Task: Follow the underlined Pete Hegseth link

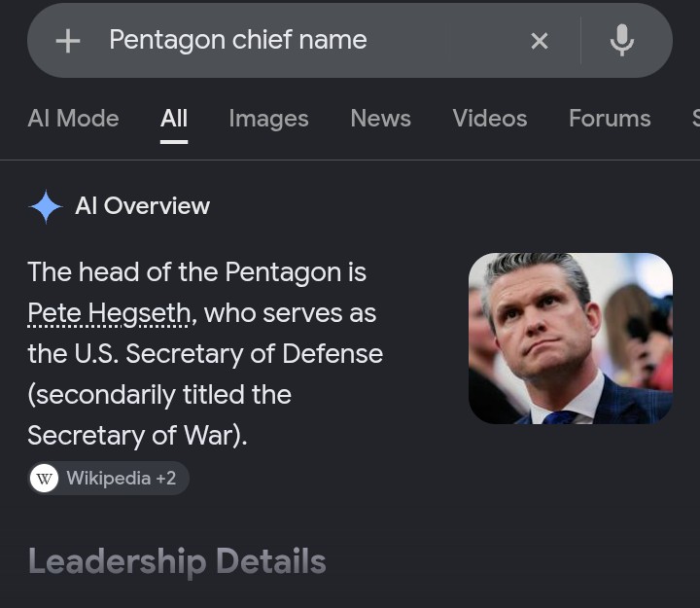Action: (109, 313)
